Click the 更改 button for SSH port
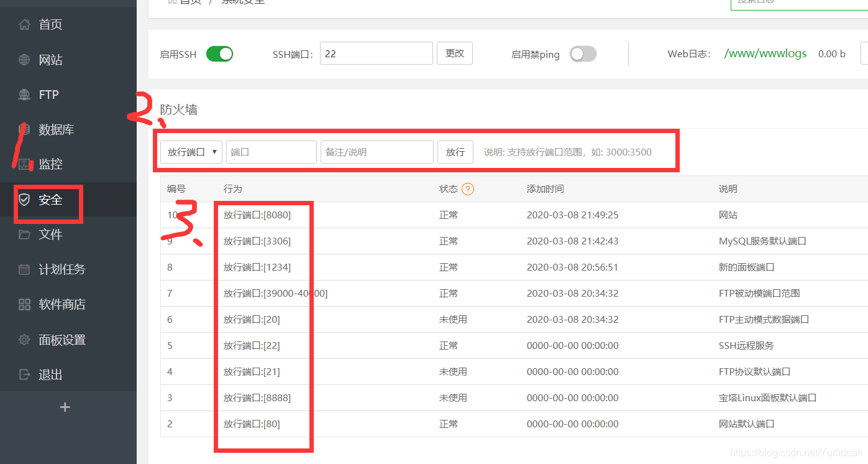The width and height of the screenshot is (868, 464). (455, 53)
